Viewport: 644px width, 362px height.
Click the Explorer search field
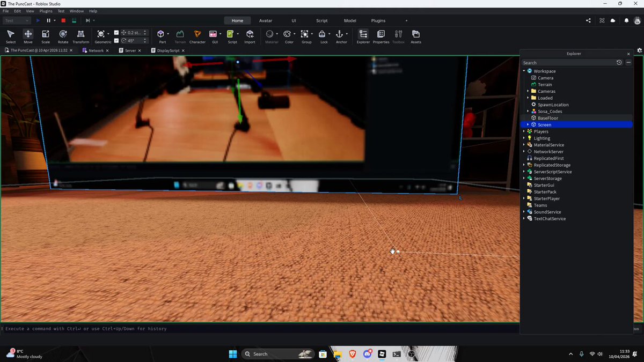[x=568, y=63]
